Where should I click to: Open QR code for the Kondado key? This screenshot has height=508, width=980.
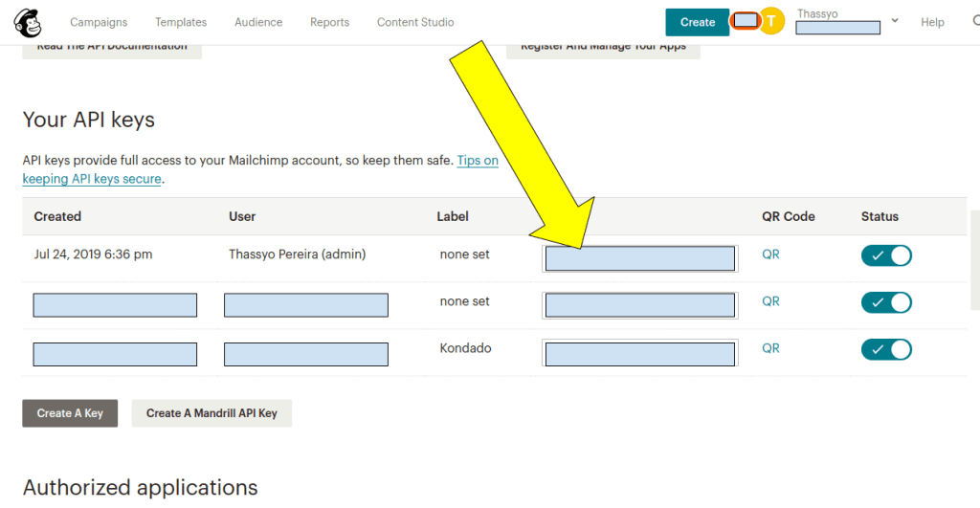click(770, 348)
